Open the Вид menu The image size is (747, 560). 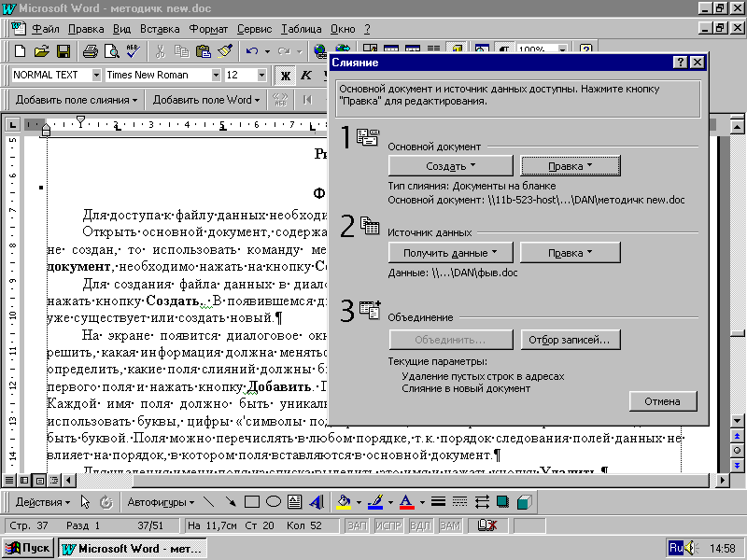click(122, 29)
